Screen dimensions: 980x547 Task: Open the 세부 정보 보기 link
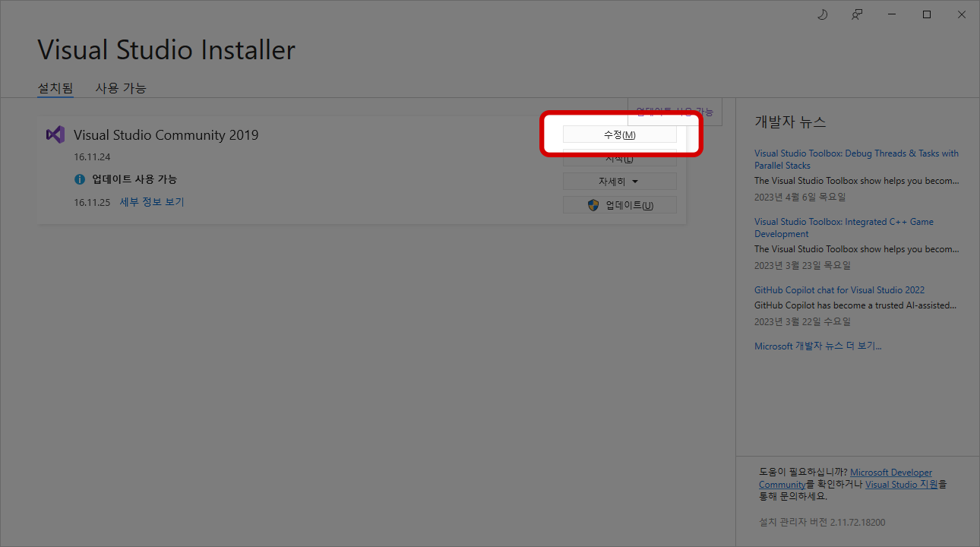coord(152,202)
